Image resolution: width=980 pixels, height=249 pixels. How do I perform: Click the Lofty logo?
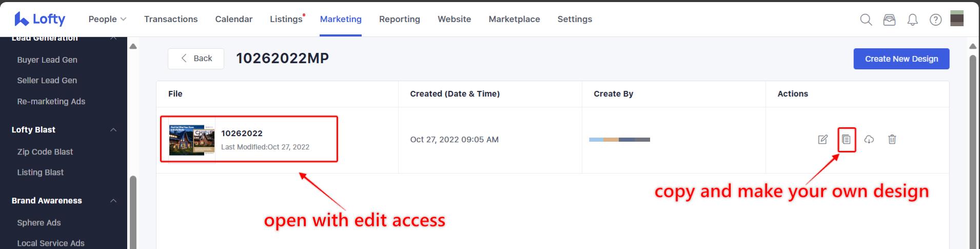click(x=40, y=19)
